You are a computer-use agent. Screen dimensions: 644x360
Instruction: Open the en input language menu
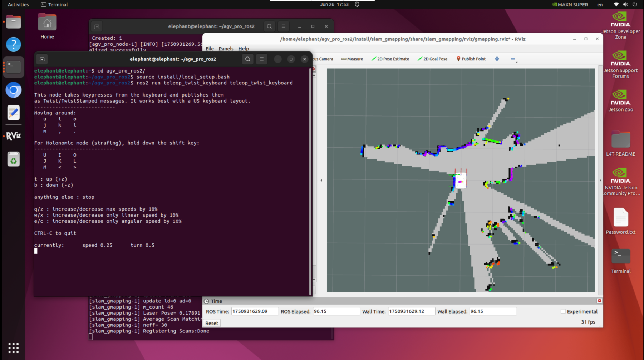pyautogui.click(x=600, y=5)
